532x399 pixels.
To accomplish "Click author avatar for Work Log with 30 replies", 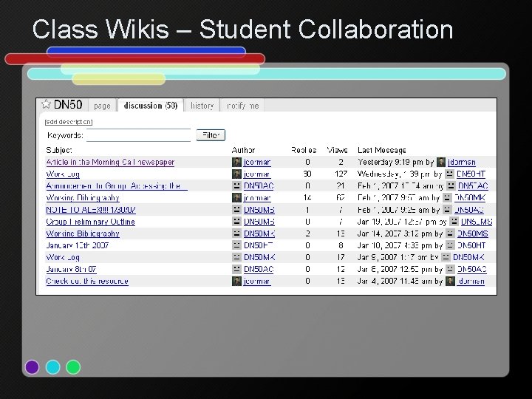I will click(x=236, y=174).
